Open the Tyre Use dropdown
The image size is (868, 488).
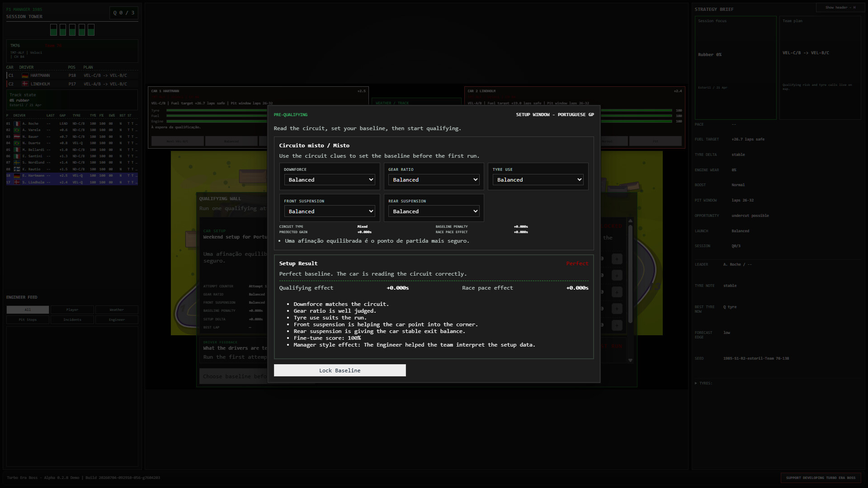pos(538,180)
